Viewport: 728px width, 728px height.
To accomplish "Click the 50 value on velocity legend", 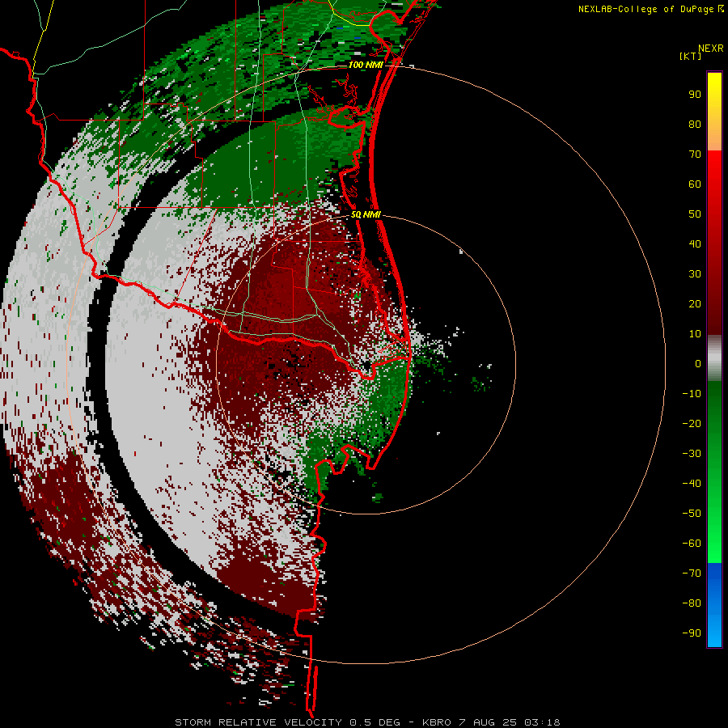I will click(x=695, y=214).
